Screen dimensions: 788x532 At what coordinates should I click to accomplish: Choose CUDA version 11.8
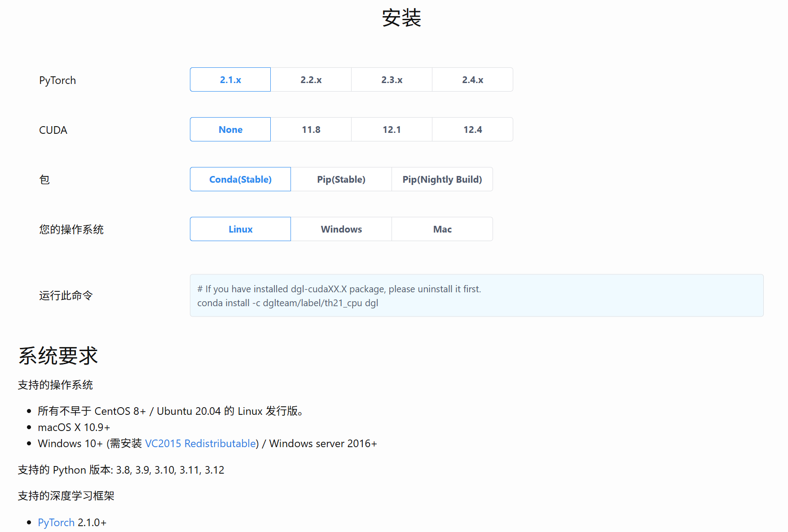tap(311, 129)
